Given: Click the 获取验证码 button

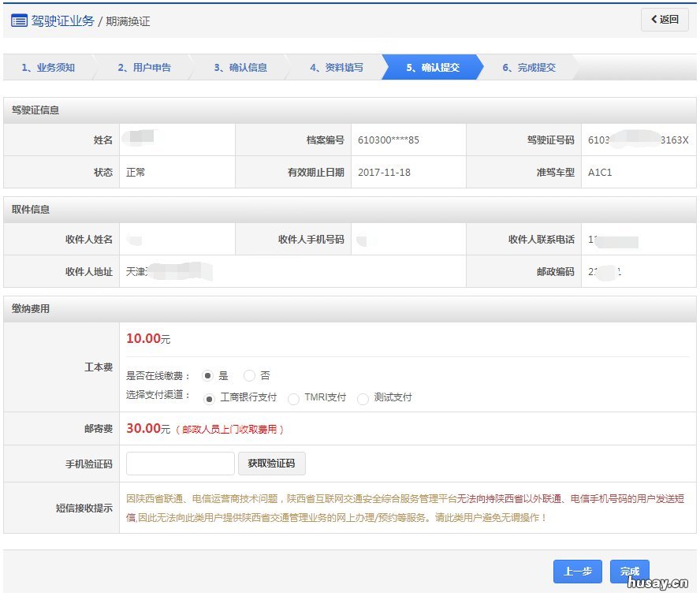Looking at the screenshot, I should (272, 464).
